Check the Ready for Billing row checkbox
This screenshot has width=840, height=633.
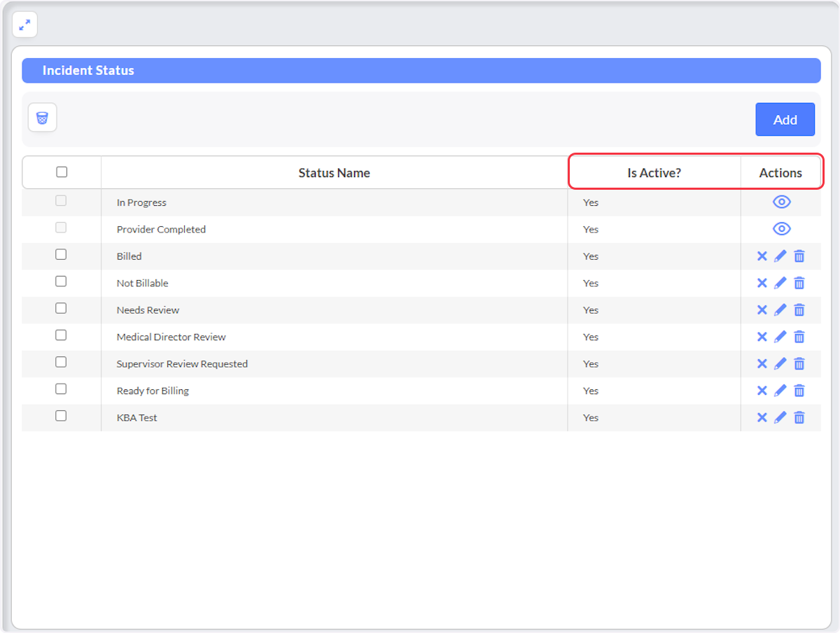61,389
